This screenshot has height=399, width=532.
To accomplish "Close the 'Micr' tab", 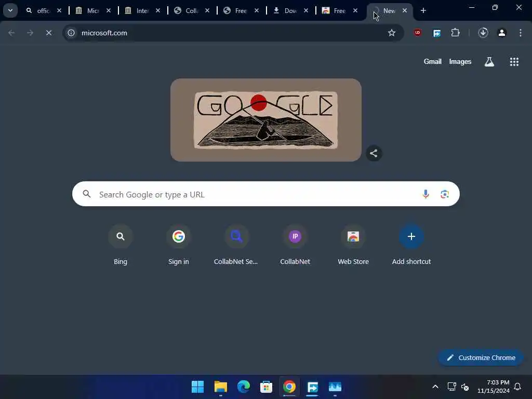I will tap(109, 10).
